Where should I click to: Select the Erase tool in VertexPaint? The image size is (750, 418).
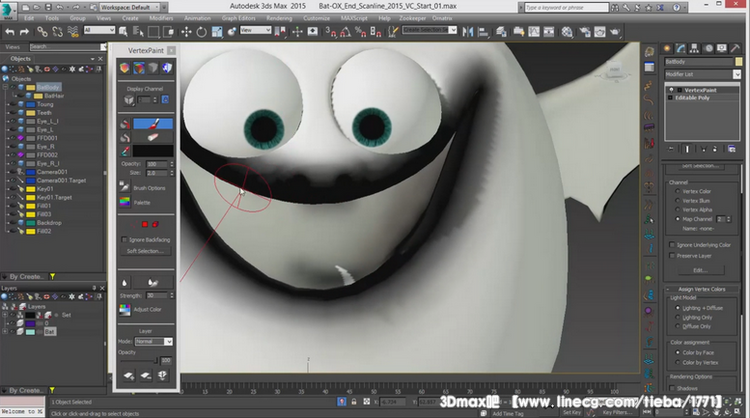pyautogui.click(x=153, y=138)
